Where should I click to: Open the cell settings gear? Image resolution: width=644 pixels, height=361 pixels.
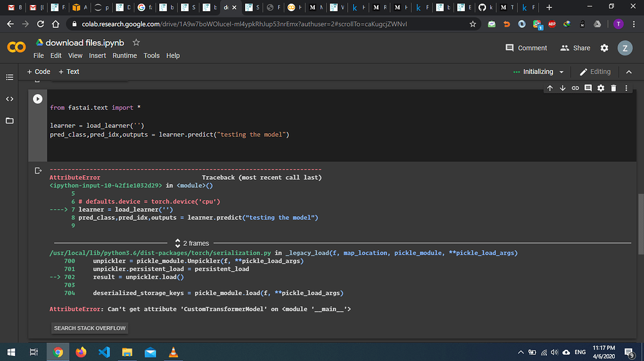tap(600, 88)
